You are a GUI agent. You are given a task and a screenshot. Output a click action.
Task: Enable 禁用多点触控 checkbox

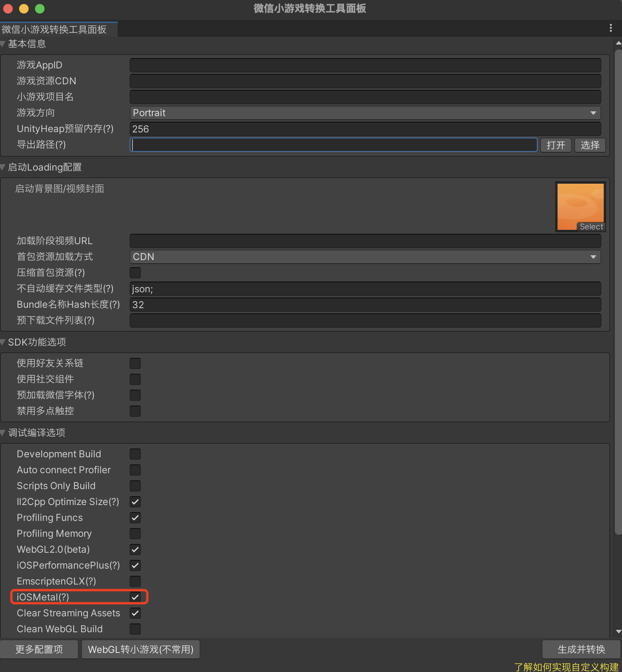click(x=135, y=411)
